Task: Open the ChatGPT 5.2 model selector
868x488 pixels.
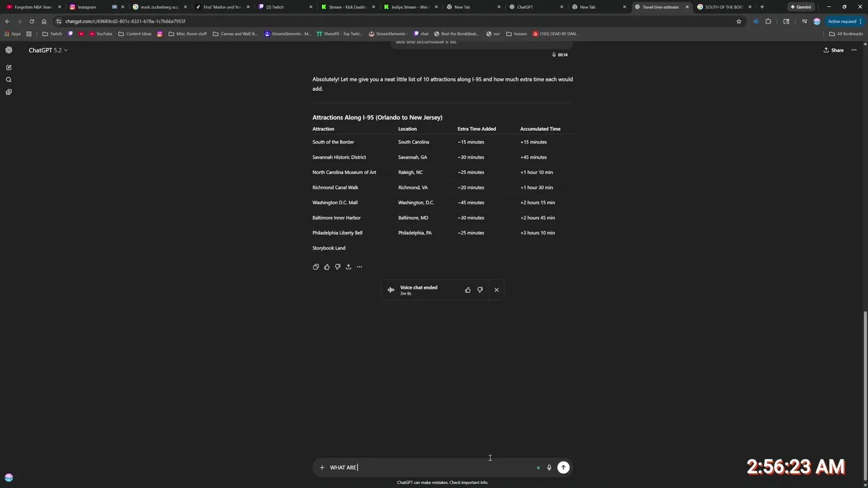Action: [48, 50]
